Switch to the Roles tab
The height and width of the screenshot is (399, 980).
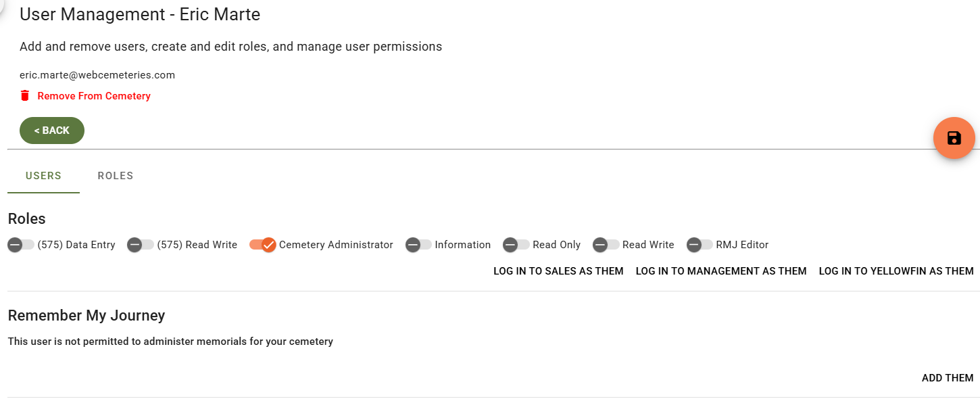point(116,176)
